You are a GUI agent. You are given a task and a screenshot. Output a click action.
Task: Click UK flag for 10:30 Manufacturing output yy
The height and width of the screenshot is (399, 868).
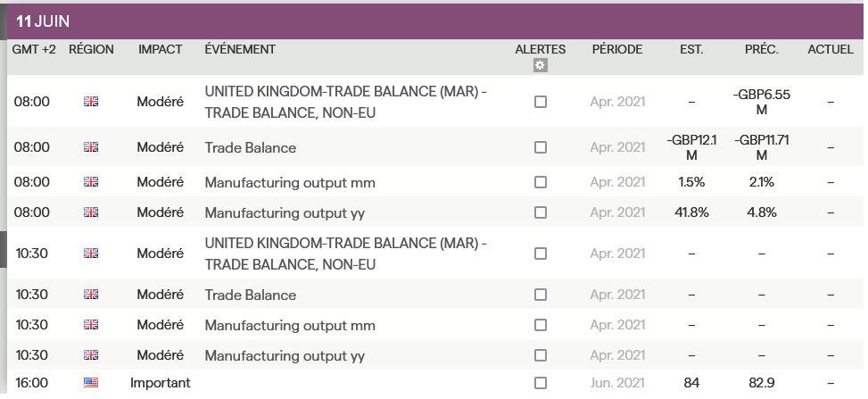click(91, 355)
